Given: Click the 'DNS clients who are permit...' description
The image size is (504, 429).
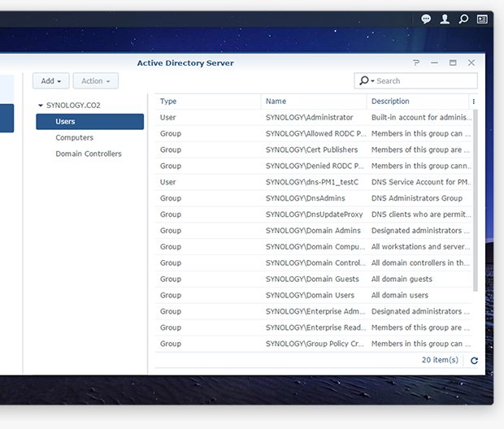Looking at the screenshot, I should [x=421, y=214].
